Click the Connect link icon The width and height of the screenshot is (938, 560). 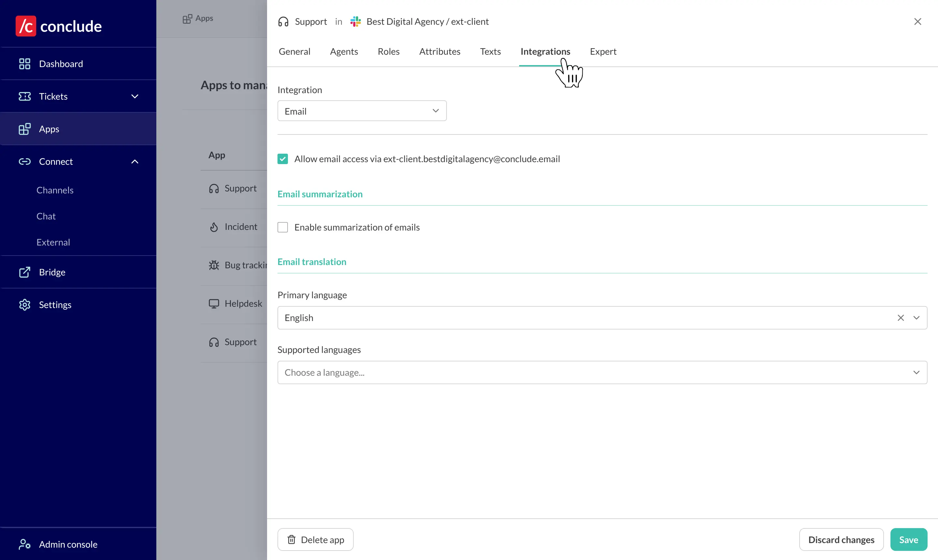[24, 161]
